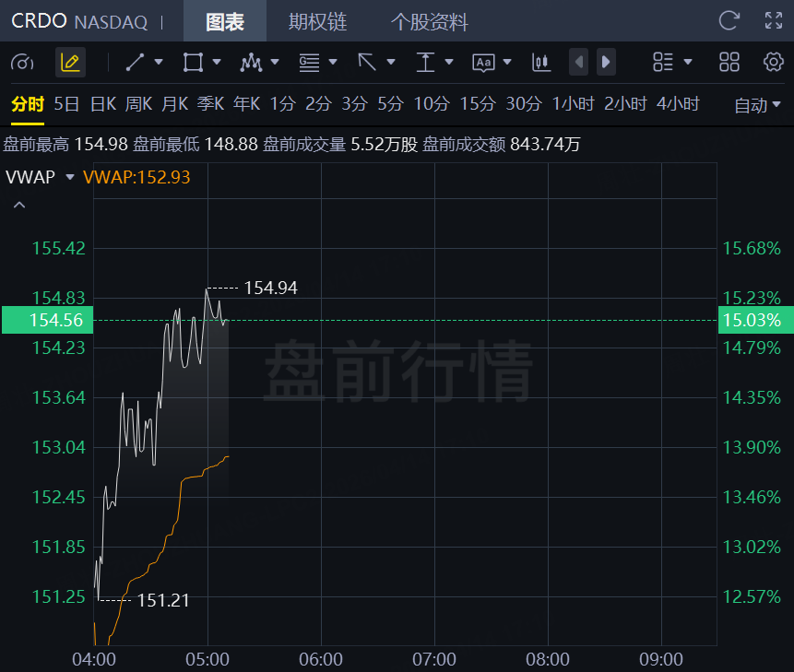This screenshot has height=672, width=794.
Task: Switch to the 个股资料 tab
Action: click(x=430, y=21)
